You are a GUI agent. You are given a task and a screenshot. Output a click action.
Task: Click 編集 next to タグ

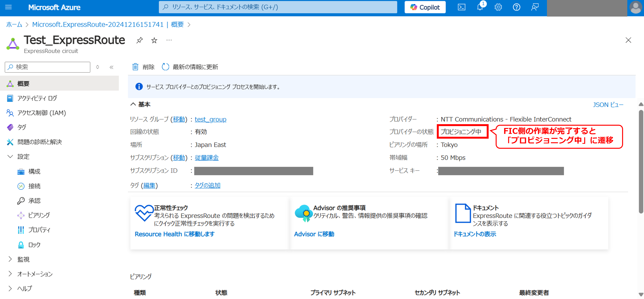pyautogui.click(x=149, y=185)
